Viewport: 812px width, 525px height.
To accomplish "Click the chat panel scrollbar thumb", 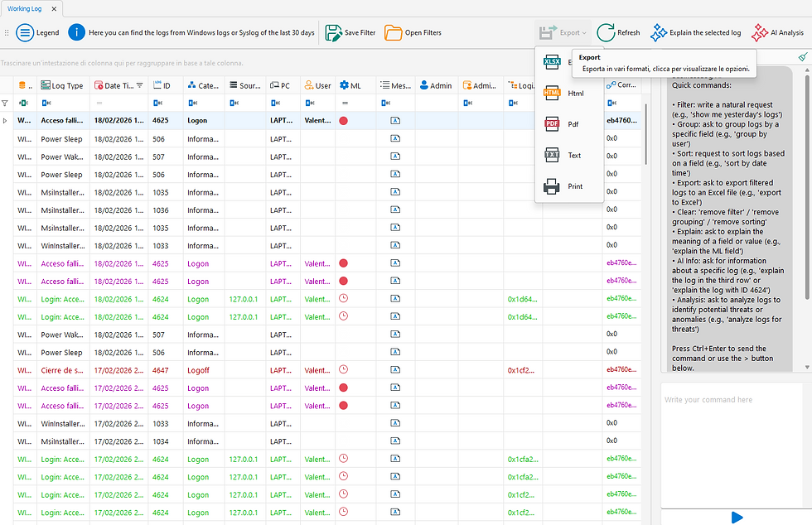I will (807, 186).
